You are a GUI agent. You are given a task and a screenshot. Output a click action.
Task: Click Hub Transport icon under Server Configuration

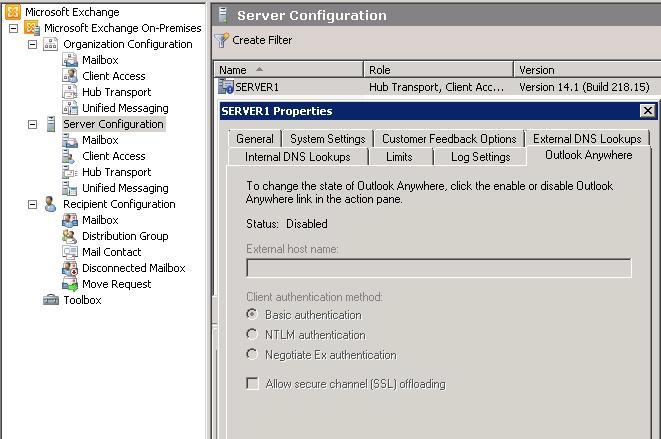tap(70, 172)
